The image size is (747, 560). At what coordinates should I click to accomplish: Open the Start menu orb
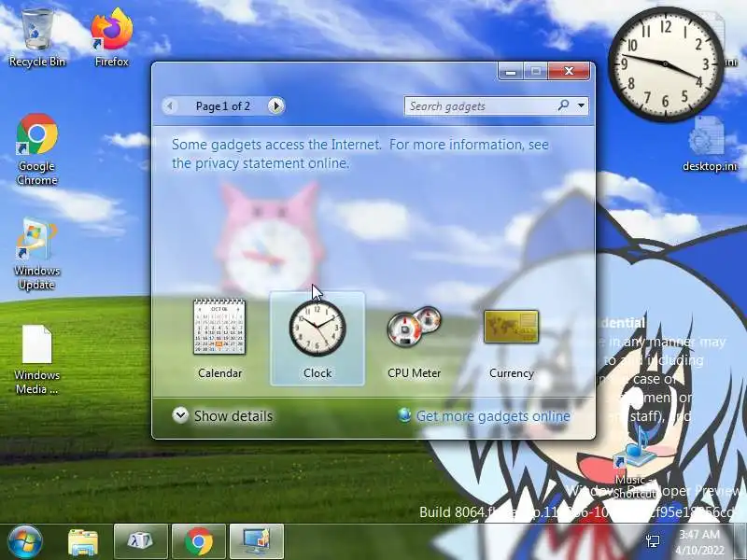[x=24, y=541]
